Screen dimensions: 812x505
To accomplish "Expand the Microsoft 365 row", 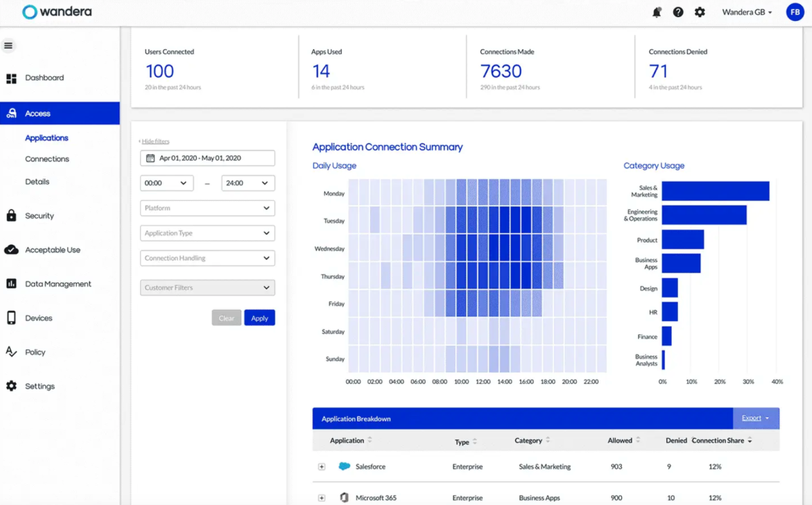I will [322, 498].
